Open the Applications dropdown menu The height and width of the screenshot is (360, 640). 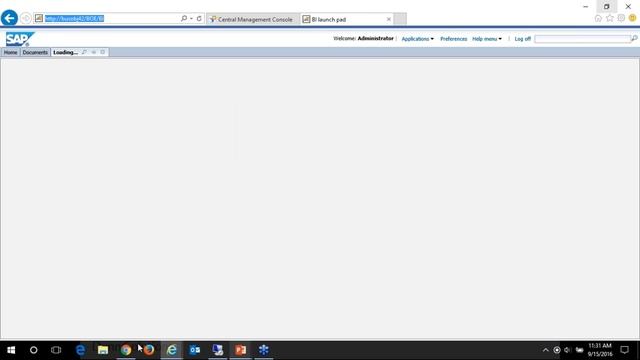pyautogui.click(x=418, y=39)
